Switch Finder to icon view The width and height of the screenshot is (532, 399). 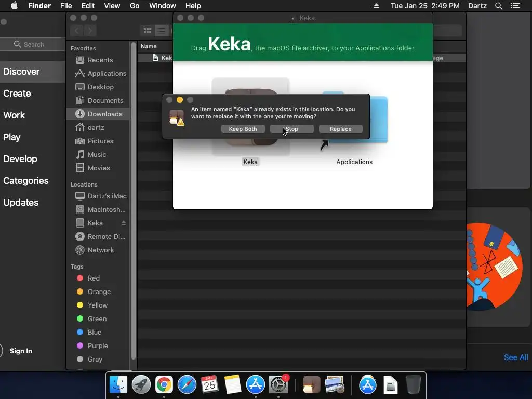coord(148,31)
